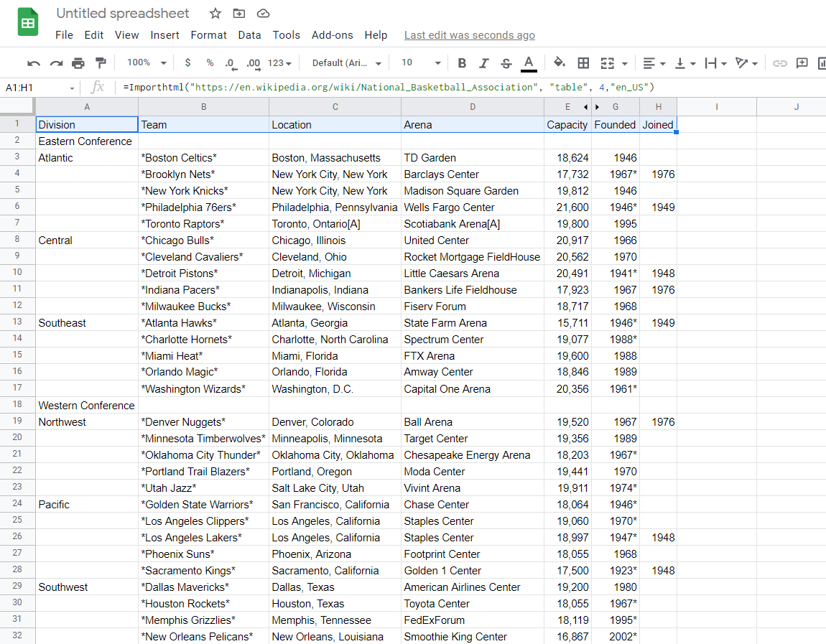
Task: Select the 'Madison Square Garden' cell
Action: (473, 191)
